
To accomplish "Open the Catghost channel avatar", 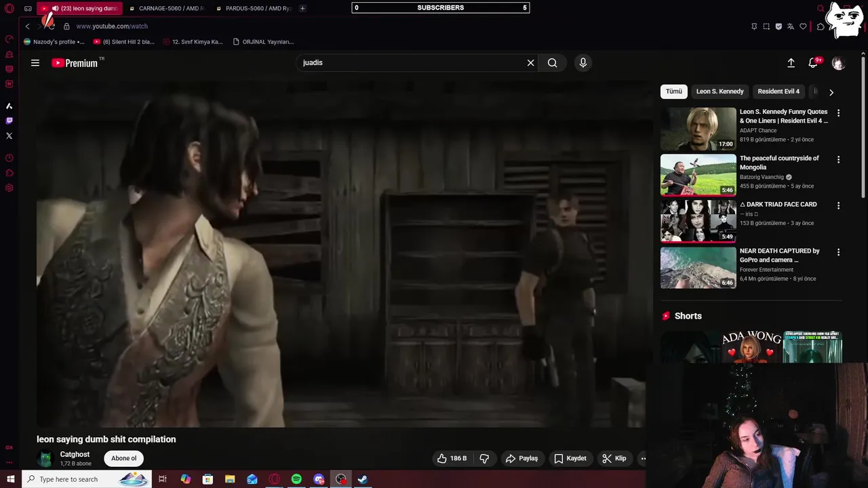I will tap(45, 459).
